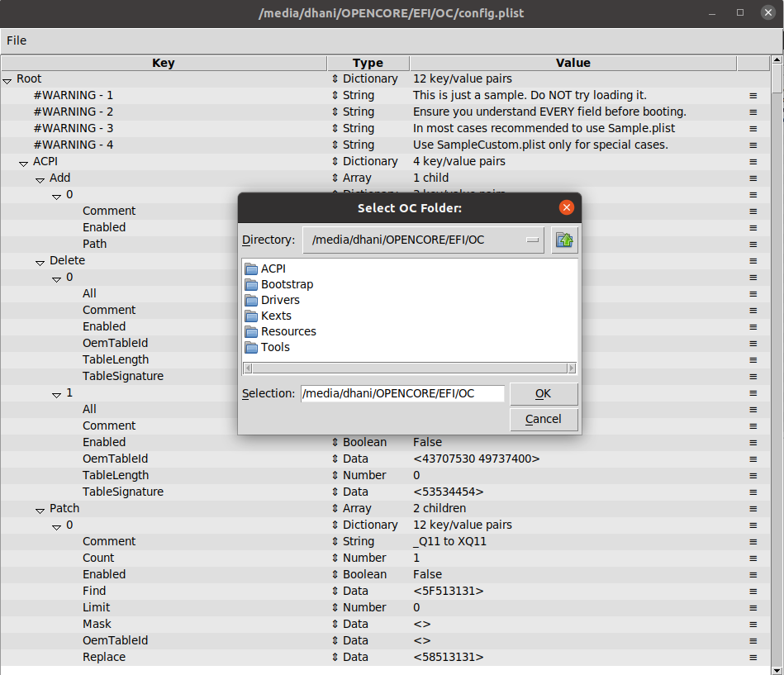The image size is (784, 675).
Task: Select the Mask key row
Action: tap(97, 624)
